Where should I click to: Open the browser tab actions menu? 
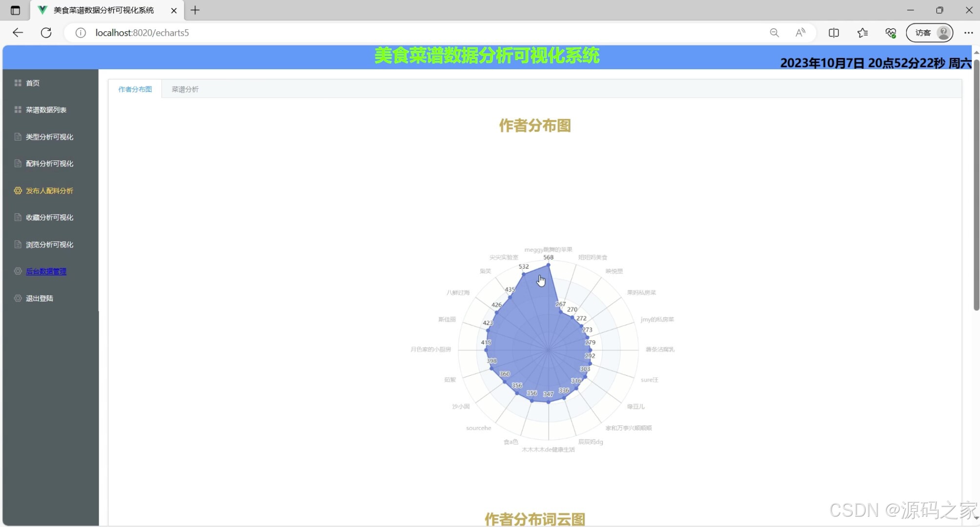tap(15, 10)
